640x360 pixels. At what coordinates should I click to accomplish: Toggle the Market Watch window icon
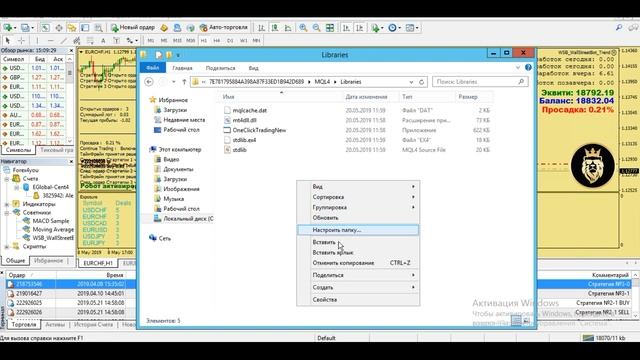[x=45, y=28]
